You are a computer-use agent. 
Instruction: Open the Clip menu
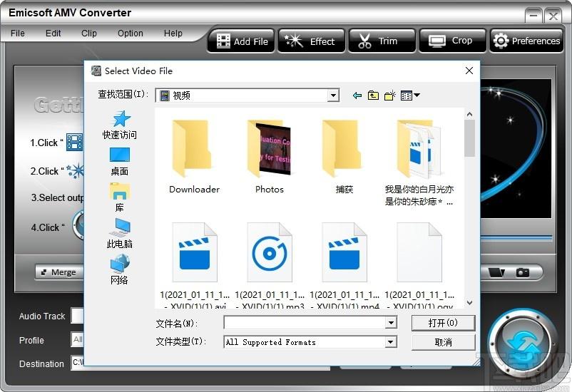pos(89,33)
